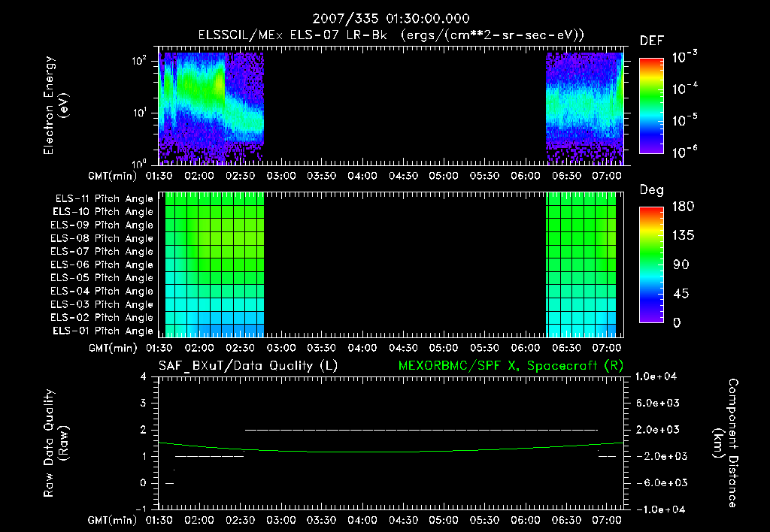Screen dimensions: 770x532
Task: Click the "04:00" tick under the energy spectrogram
Action: point(362,176)
